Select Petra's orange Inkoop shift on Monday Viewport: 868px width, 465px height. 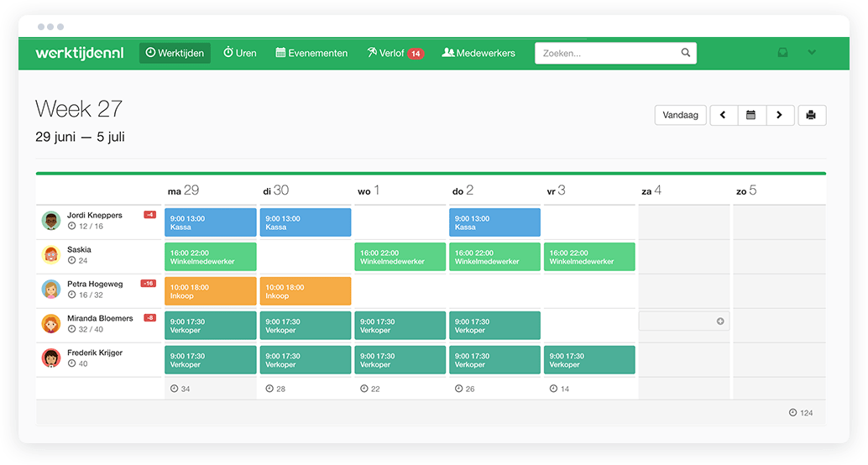(x=211, y=291)
